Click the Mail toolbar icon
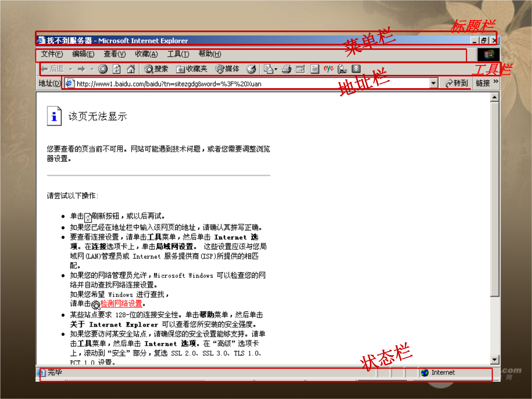 click(268, 69)
